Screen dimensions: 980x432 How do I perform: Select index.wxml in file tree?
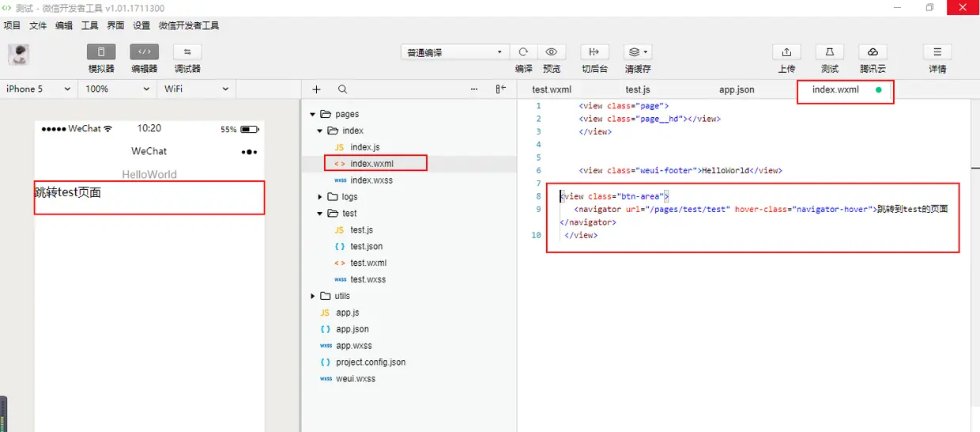coord(371,164)
